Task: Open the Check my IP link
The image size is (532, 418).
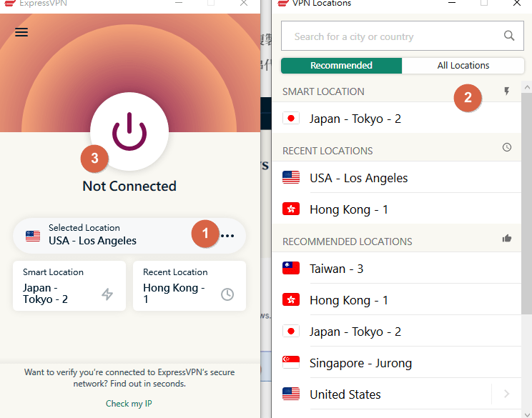Action: click(129, 404)
